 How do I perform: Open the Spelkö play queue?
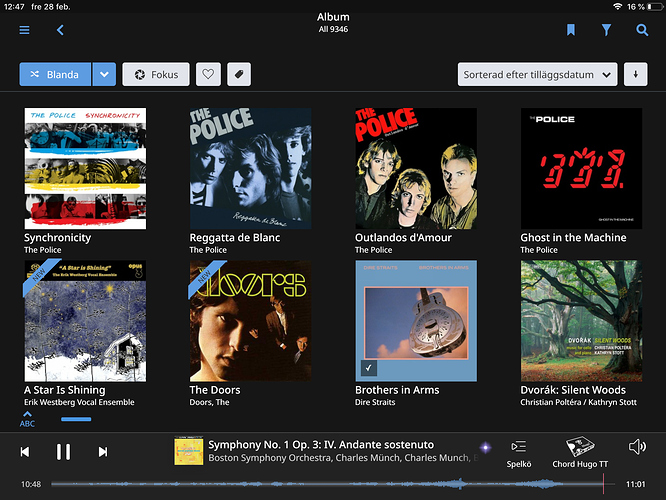pyautogui.click(x=519, y=454)
